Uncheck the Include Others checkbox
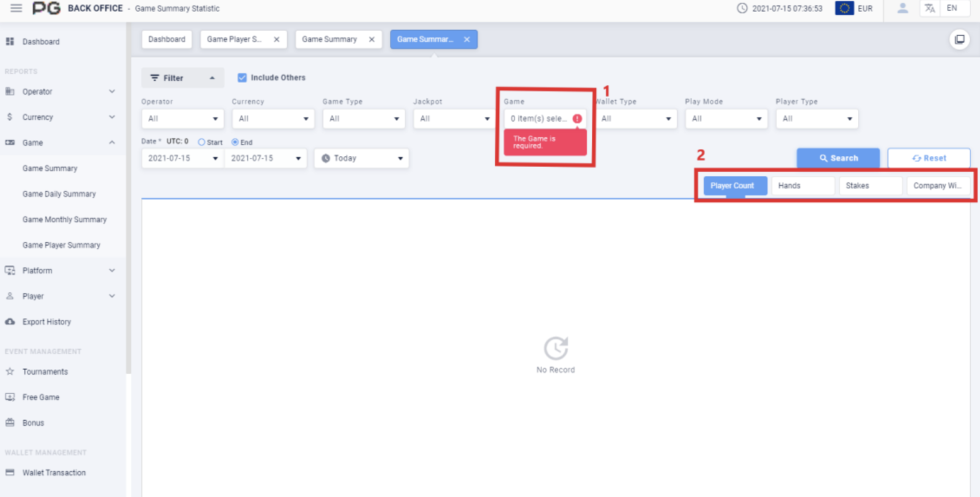Viewport: 980px width, 497px height. click(242, 77)
